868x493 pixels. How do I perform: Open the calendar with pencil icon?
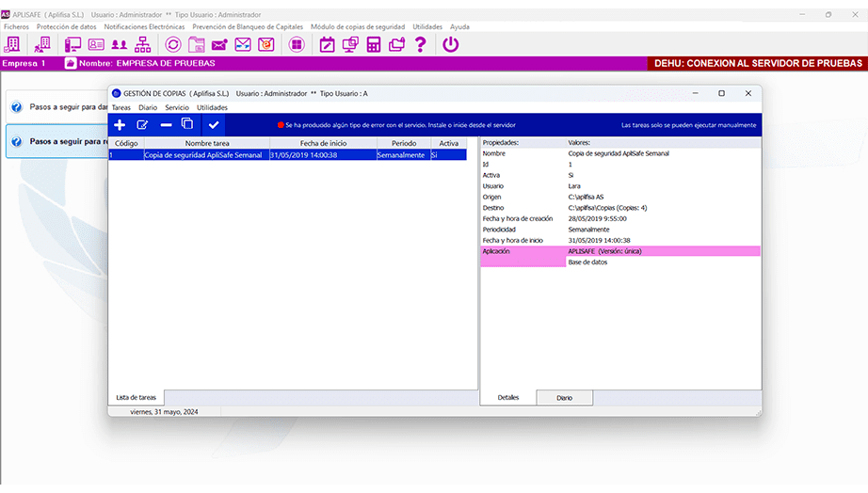(x=328, y=44)
